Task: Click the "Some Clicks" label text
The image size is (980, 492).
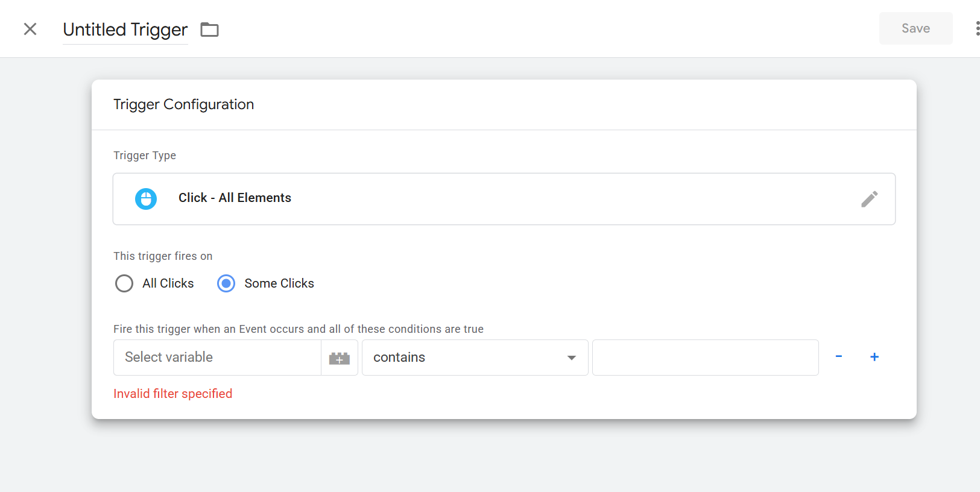Action: click(x=279, y=283)
